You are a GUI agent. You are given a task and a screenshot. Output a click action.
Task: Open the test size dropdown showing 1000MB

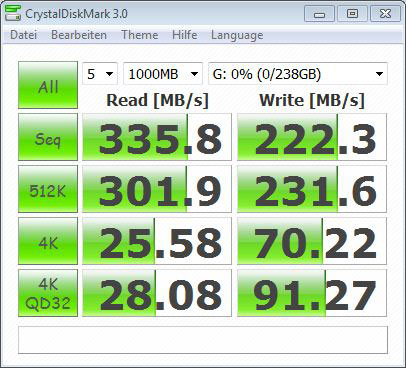(x=163, y=74)
